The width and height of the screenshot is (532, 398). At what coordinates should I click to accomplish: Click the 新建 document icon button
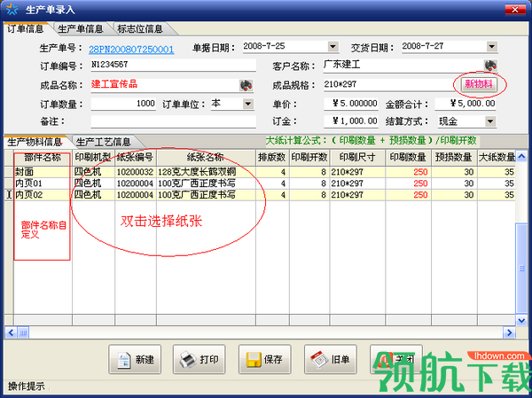click(x=135, y=359)
